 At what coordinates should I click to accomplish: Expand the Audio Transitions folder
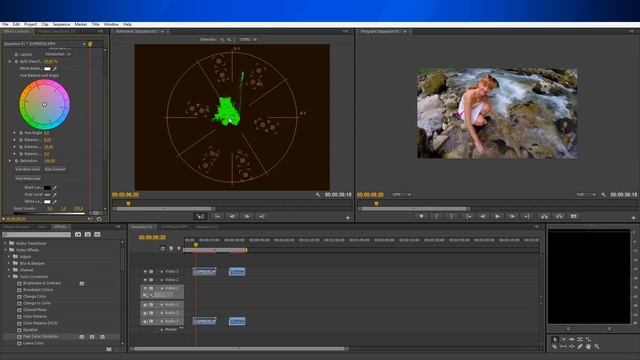tap(5, 243)
